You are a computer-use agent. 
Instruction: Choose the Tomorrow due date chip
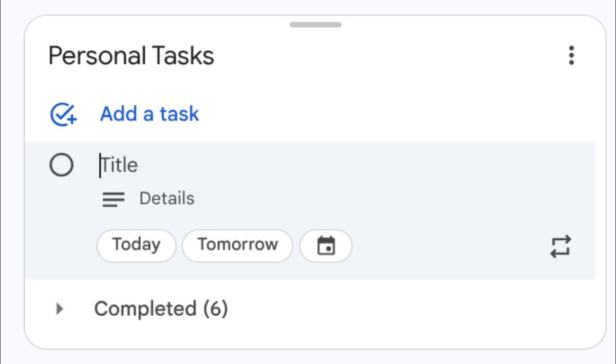coord(237,245)
